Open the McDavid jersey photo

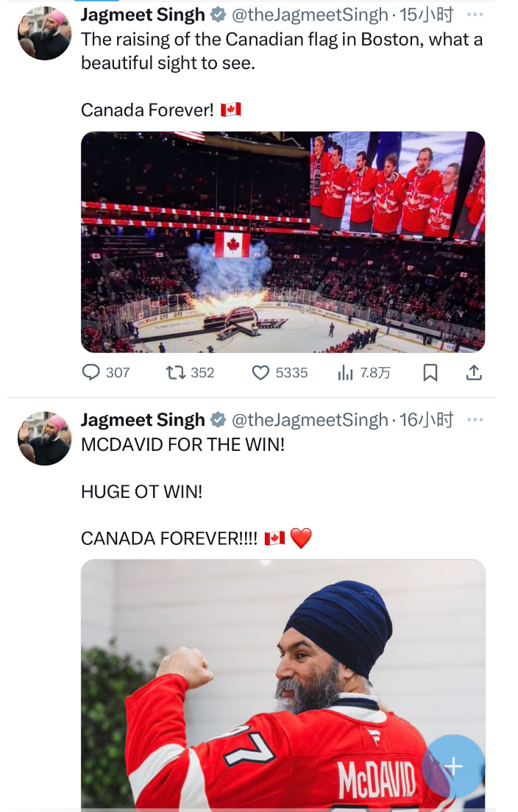[x=283, y=684]
